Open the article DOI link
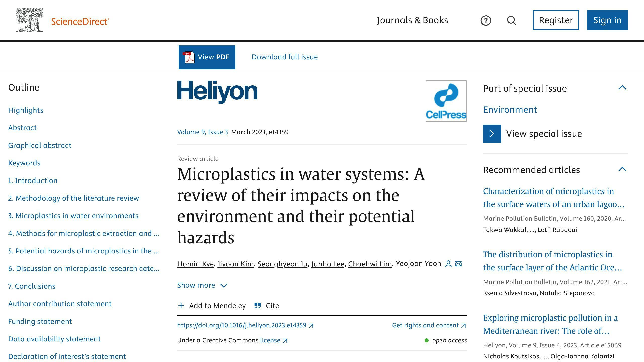This screenshot has height=362, width=644. click(242, 325)
